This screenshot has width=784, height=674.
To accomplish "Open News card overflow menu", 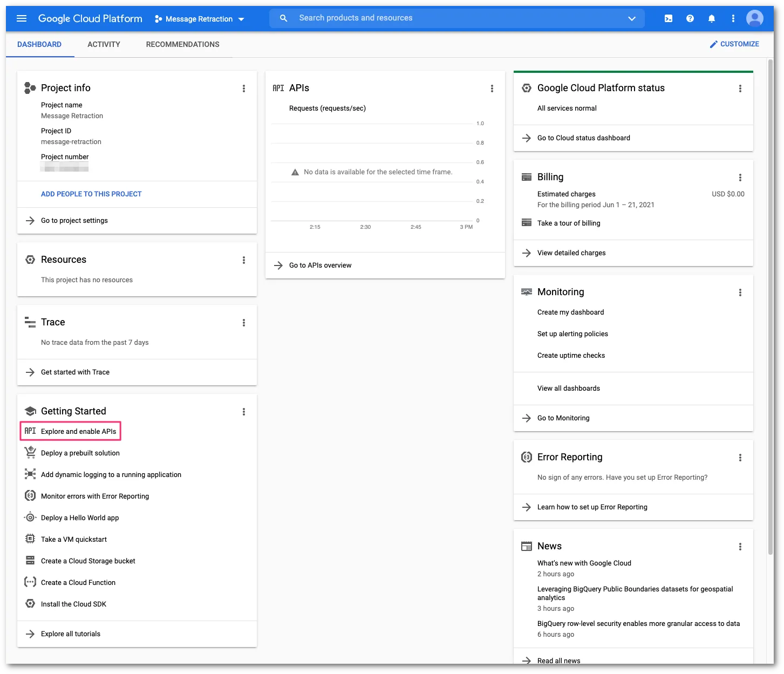I will (740, 546).
